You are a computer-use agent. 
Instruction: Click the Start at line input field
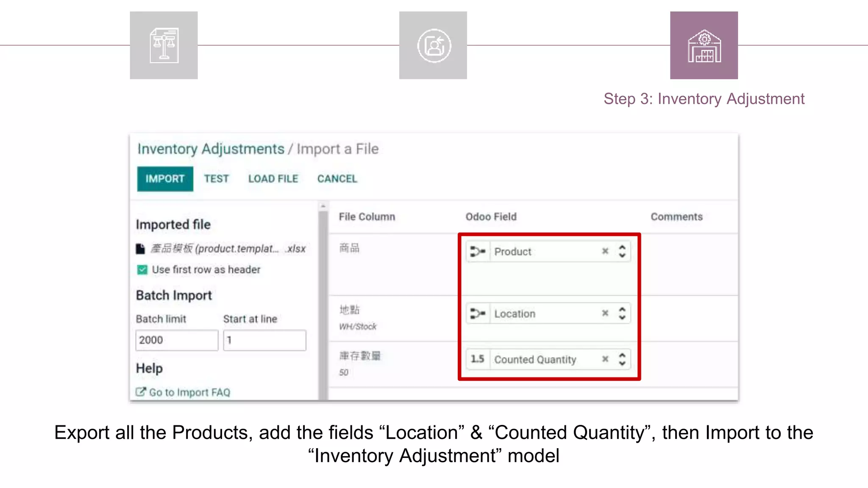(x=264, y=340)
